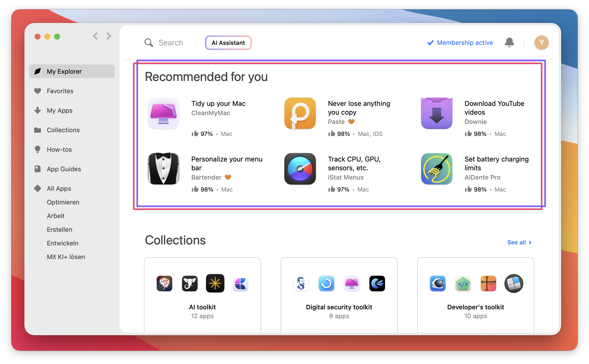Click the search magnifier icon

click(149, 43)
